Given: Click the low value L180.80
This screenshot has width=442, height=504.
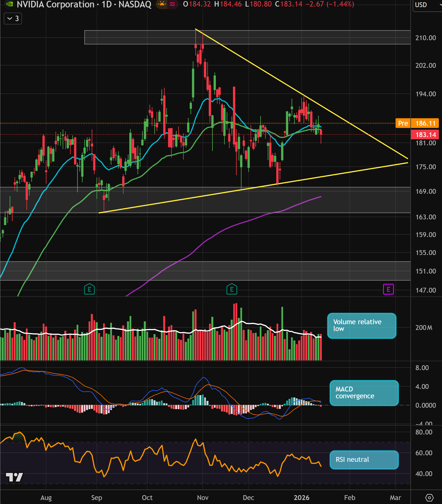Looking at the screenshot, I should tap(258, 4).
